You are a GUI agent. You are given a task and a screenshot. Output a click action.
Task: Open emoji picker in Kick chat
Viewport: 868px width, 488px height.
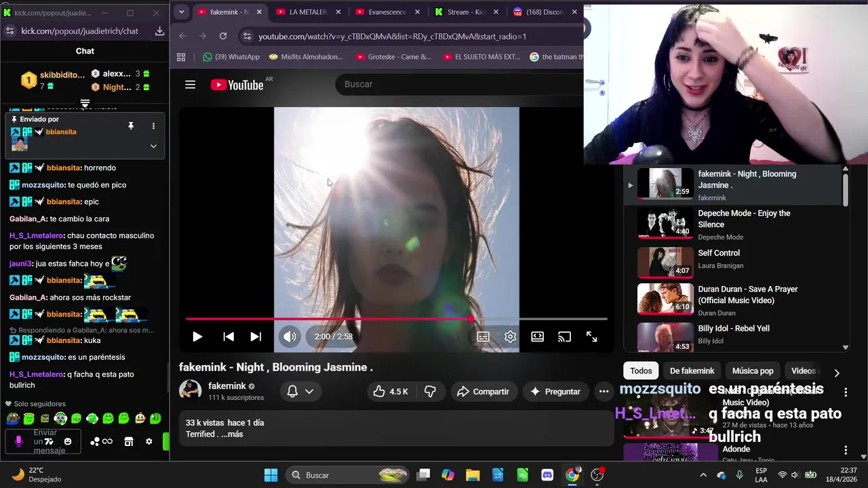68,442
